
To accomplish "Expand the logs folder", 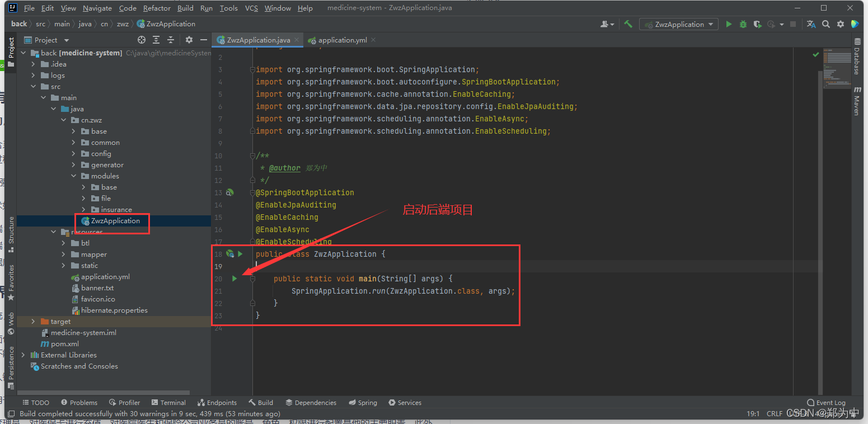I will [33, 76].
